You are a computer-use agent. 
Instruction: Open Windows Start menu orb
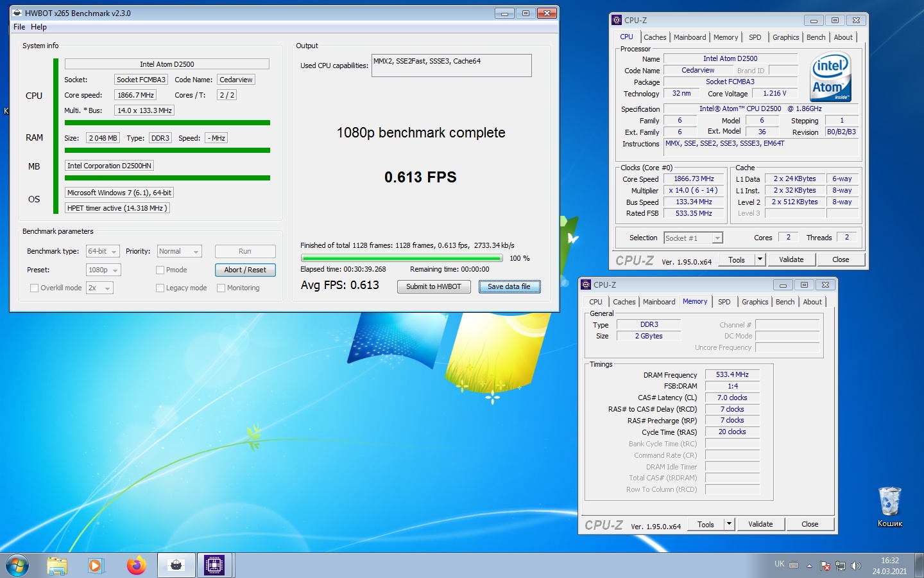(x=17, y=565)
